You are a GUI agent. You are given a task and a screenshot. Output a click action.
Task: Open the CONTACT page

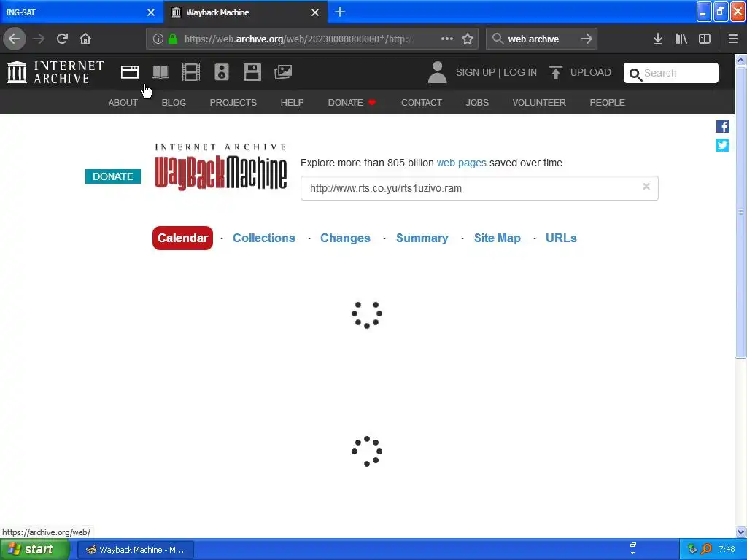[422, 102]
